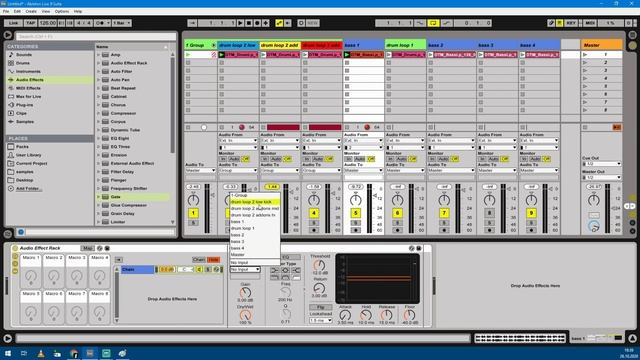This screenshot has height=360, width=640.
Task: Open Packs under Places
Action: point(22,147)
